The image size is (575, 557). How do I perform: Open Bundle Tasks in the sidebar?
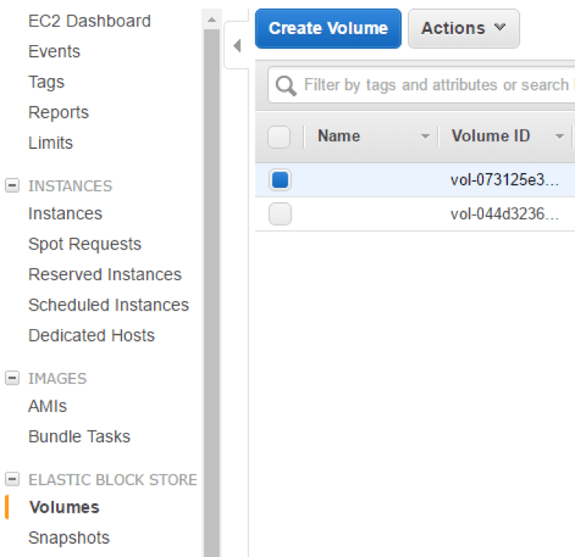coord(80,436)
